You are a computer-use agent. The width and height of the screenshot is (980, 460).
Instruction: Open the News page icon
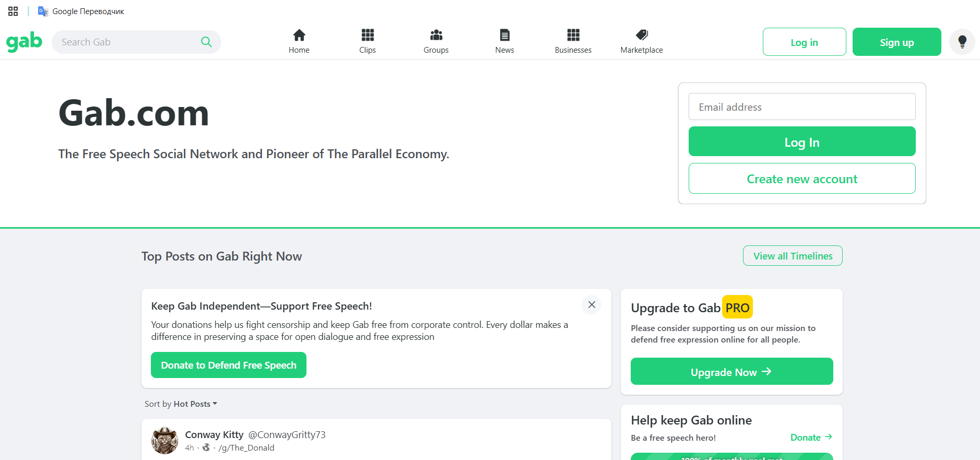tap(505, 35)
